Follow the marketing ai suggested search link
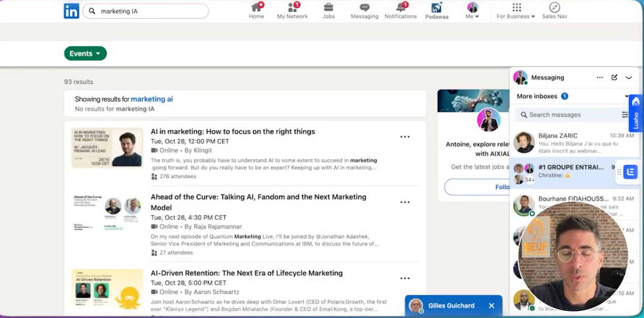This screenshot has width=644, height=318. 152,99
